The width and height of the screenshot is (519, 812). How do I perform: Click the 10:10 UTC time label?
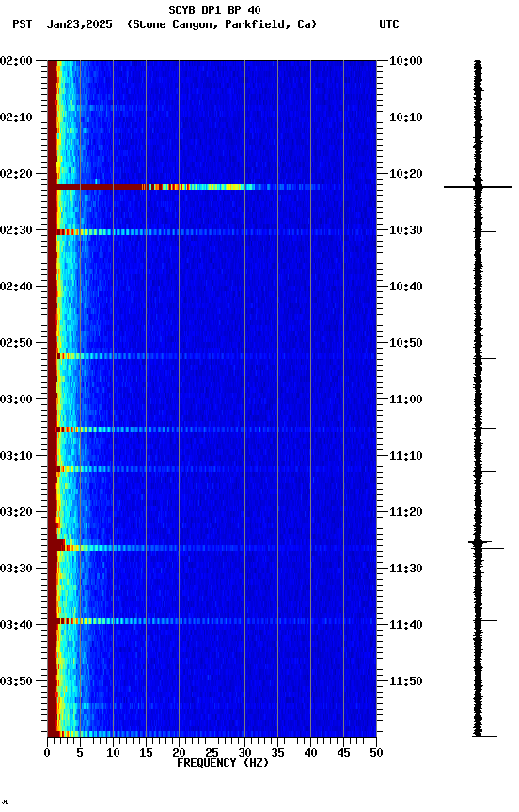click(405, 117)
